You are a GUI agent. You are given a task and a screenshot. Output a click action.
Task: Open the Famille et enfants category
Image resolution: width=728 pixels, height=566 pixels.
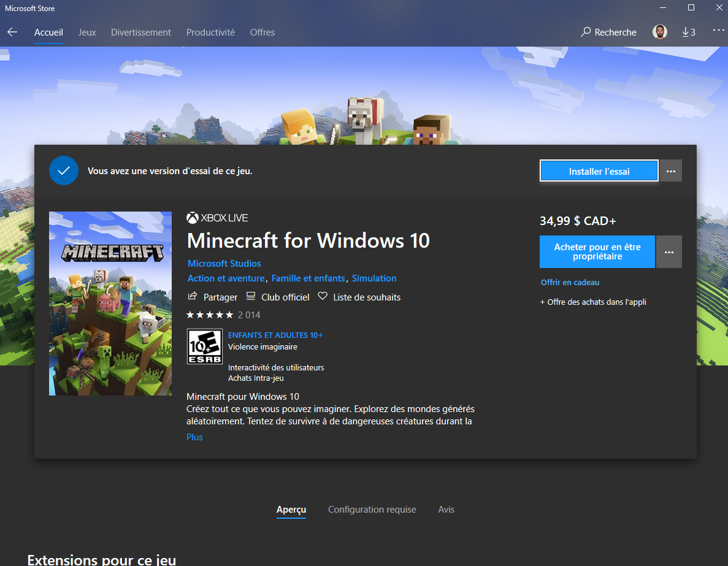[x=308, y=278]
